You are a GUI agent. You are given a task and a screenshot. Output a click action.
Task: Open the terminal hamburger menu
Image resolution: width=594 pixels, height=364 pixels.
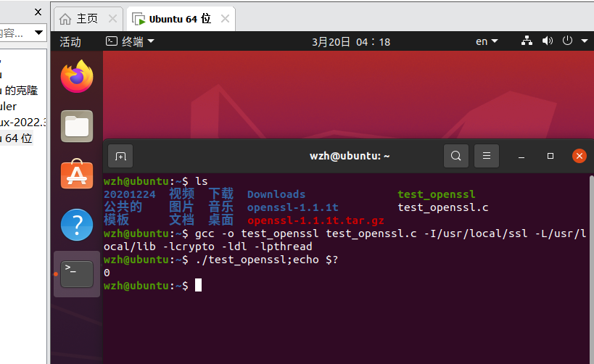coord(487,156)
